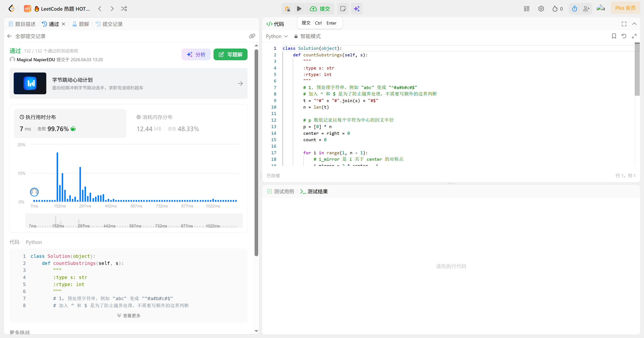Open the timer stopwatch icon
Image resolution: width=644 pixels, height=338 pixels.
(575, 9)
